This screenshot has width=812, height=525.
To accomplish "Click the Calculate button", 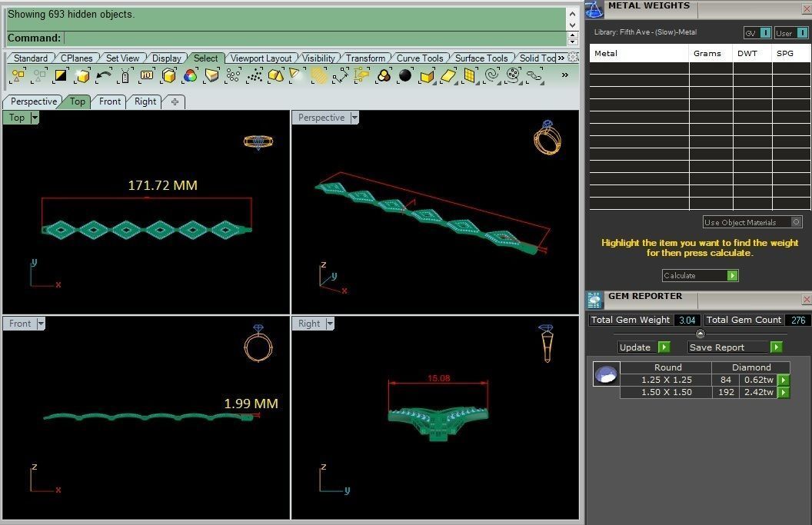I will click(701, 275).
